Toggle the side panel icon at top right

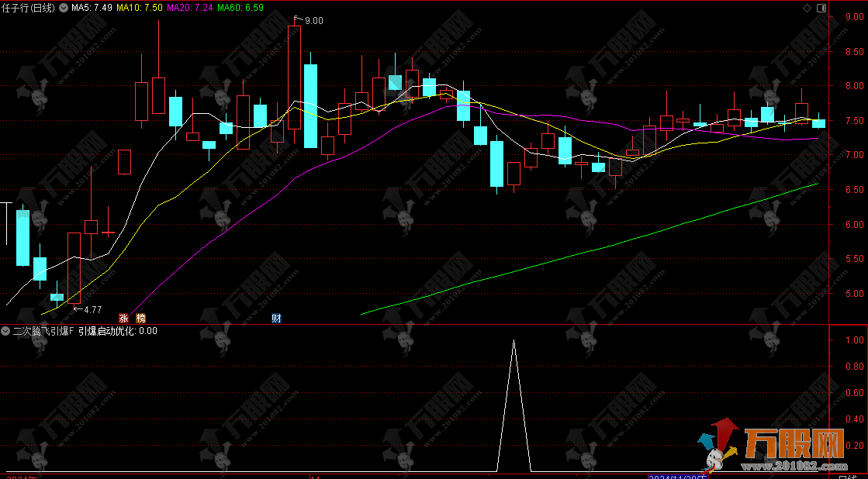click(x=821, y=8)
